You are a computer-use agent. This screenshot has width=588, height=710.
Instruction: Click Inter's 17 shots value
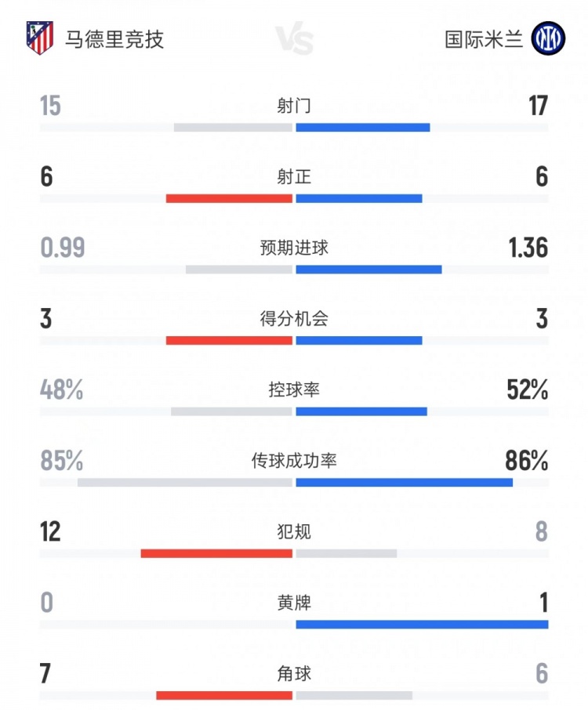[x=537, y=106]
